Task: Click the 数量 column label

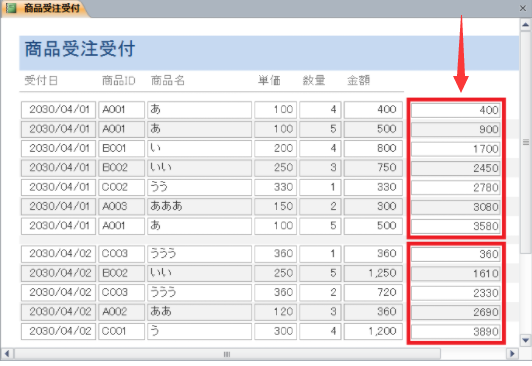Action: coord(314,81)
